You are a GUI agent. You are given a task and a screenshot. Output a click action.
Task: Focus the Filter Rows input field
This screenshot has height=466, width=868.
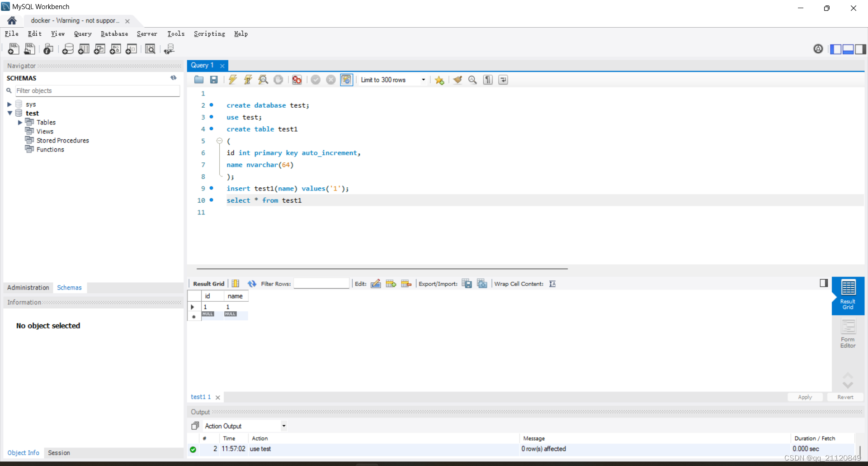pos(321,284)
